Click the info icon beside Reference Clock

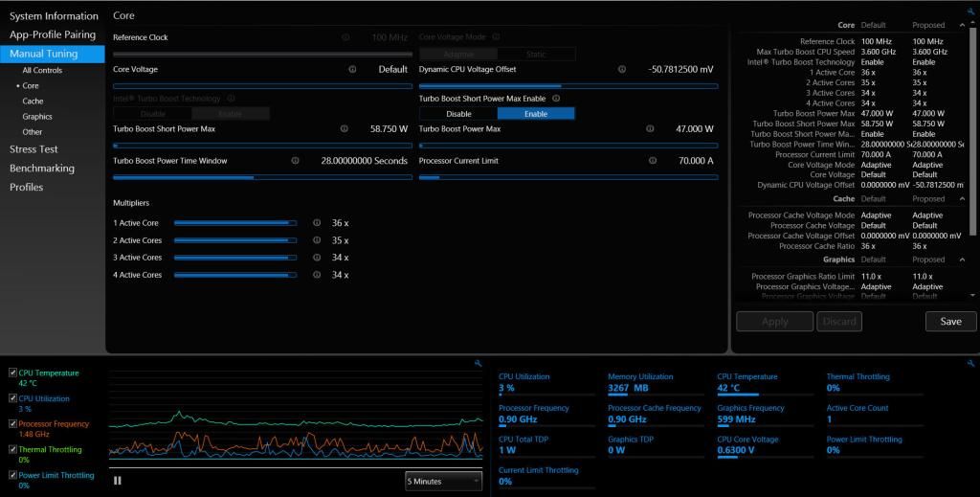click(345, 37)
